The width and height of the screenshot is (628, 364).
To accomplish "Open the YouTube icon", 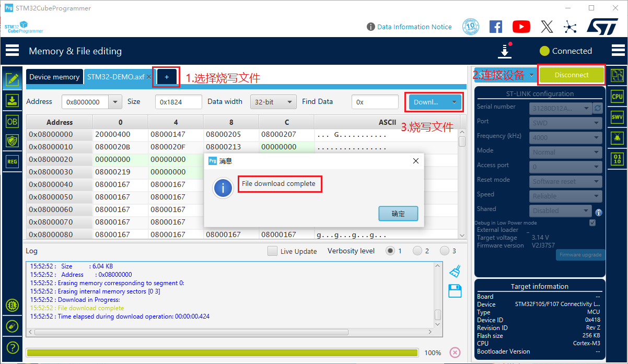I will (521, 27).
